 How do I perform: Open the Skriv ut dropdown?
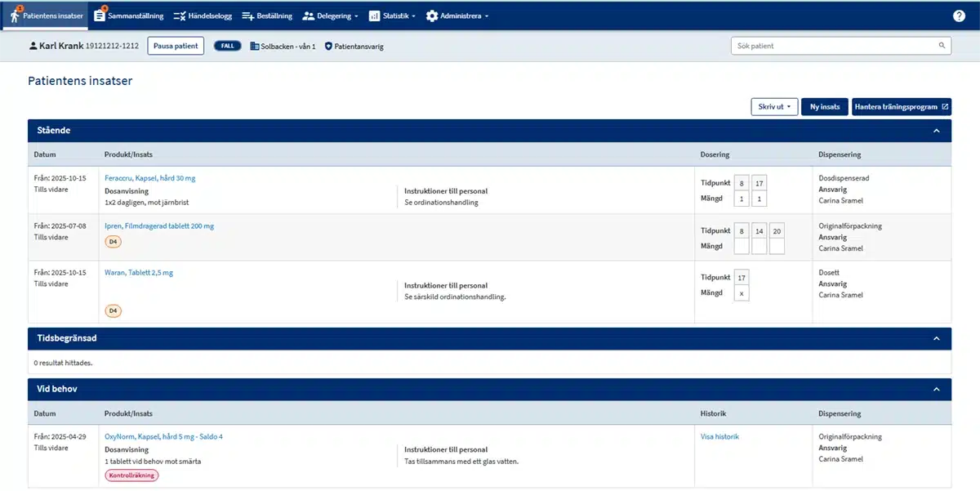point(773,106)
